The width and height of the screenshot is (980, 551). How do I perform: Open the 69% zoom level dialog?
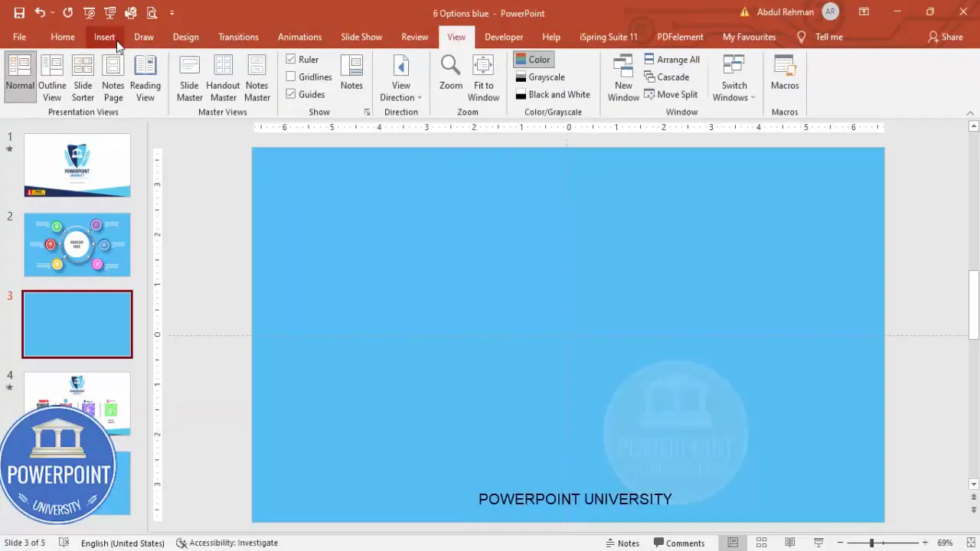[x=945, y=543]
